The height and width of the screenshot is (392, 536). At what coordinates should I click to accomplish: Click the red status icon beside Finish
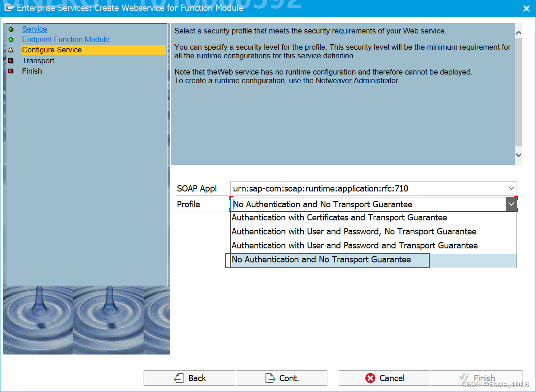tap(12, 71)
